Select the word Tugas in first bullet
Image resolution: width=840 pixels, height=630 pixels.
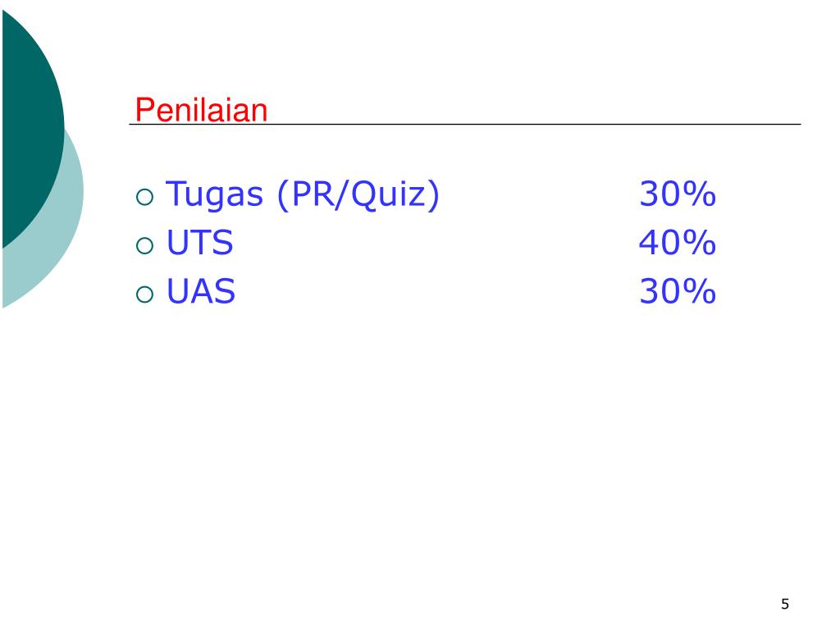click(x=214, y=194)
